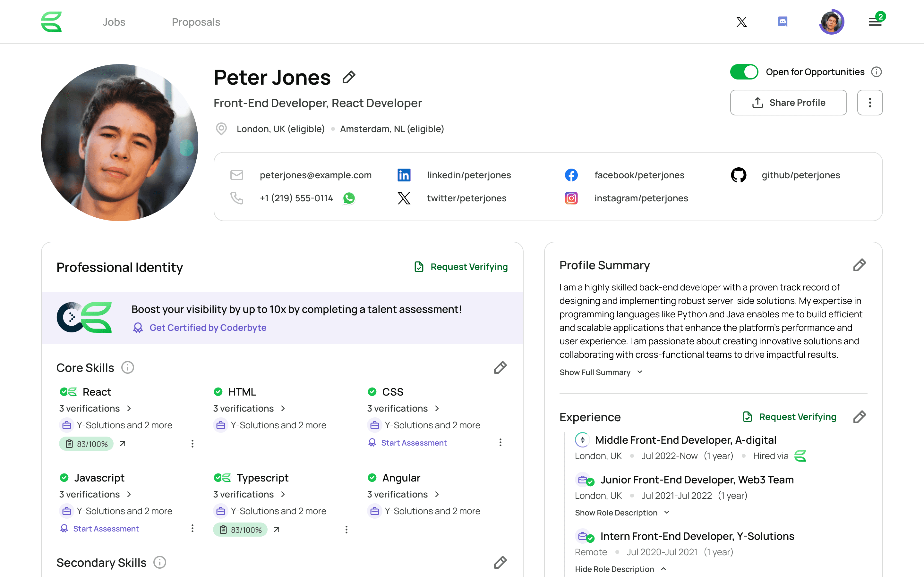Click the WhatsApp icon next to the phone number
This screenshot has height=577, width=924.
click(x=349, y=198)
